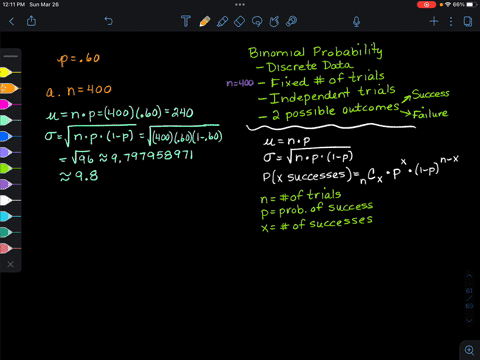
Task: Open the zoom magnifier tool
Action: (469, 350)
